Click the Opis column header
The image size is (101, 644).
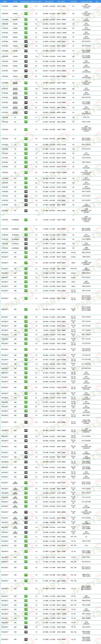(x=97, y=1)
